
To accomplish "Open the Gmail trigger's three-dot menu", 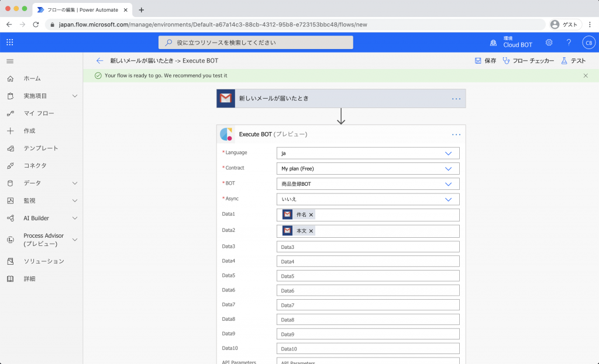I will pyautogui.click(x=456, y=99).
